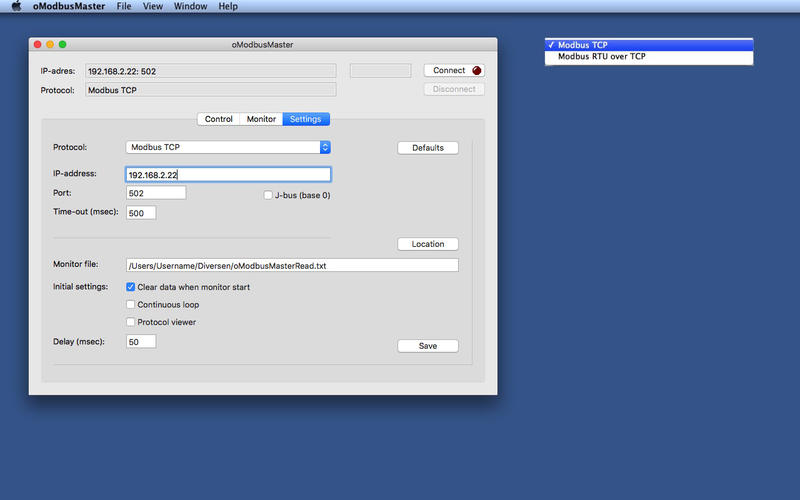This screenshot has height=500, width=800.
Task: Enable the J-bus (base 0) checkbox
Action: (x=268, y=195)
